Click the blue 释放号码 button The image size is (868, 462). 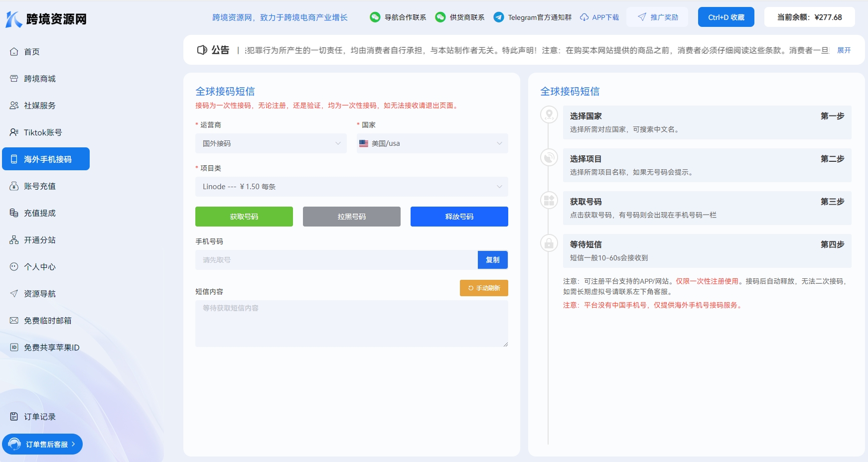[x=459, y=217]
